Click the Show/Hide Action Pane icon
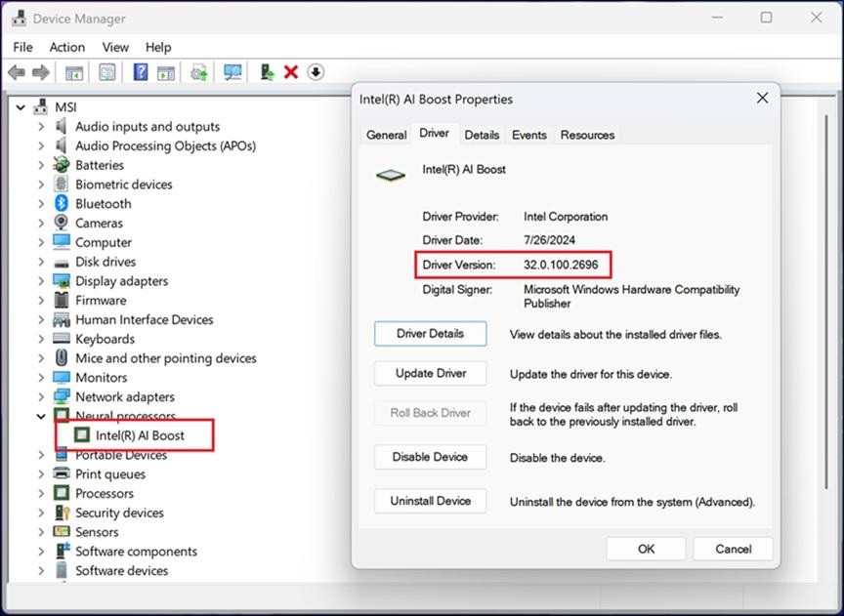The image size is (844, 616). [x=166, y=72]
